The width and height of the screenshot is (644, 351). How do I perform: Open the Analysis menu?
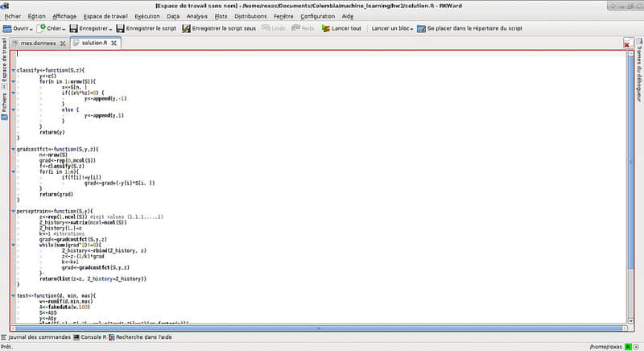click(196, 16)
